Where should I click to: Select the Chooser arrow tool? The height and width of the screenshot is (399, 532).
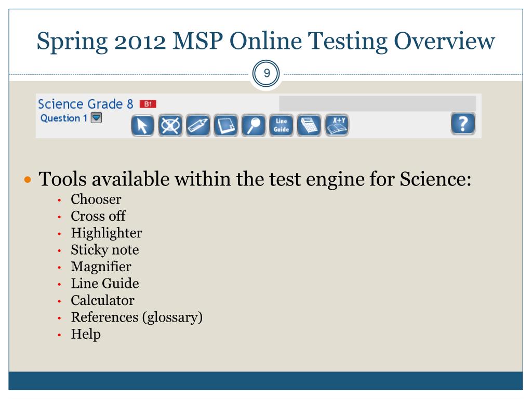pyautogui.click(x=142, y=126)
